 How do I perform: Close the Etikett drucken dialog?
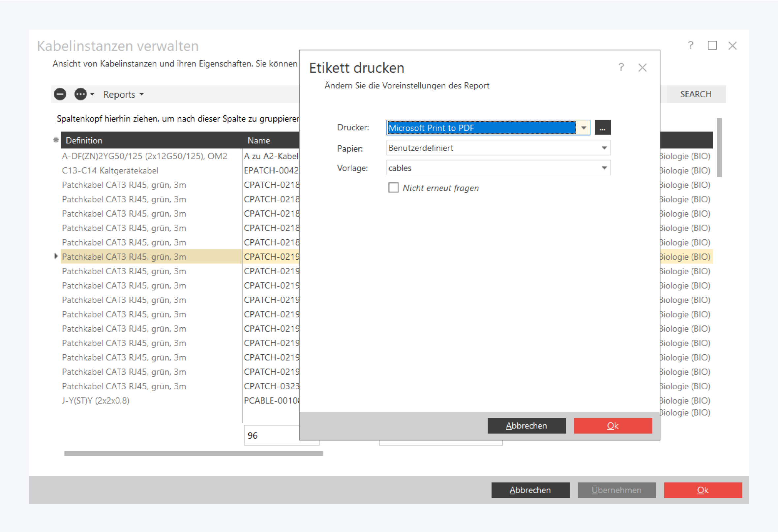(642, 68)
